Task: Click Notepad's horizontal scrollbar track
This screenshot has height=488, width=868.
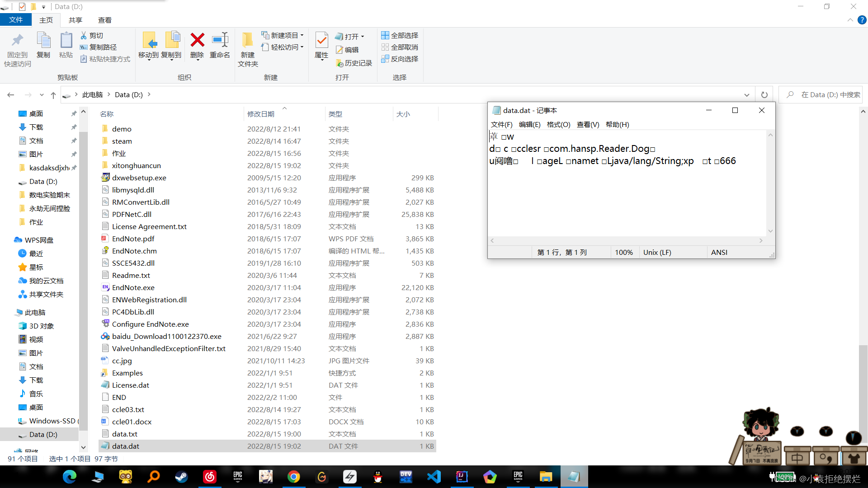Action: (x=626, y=241)
